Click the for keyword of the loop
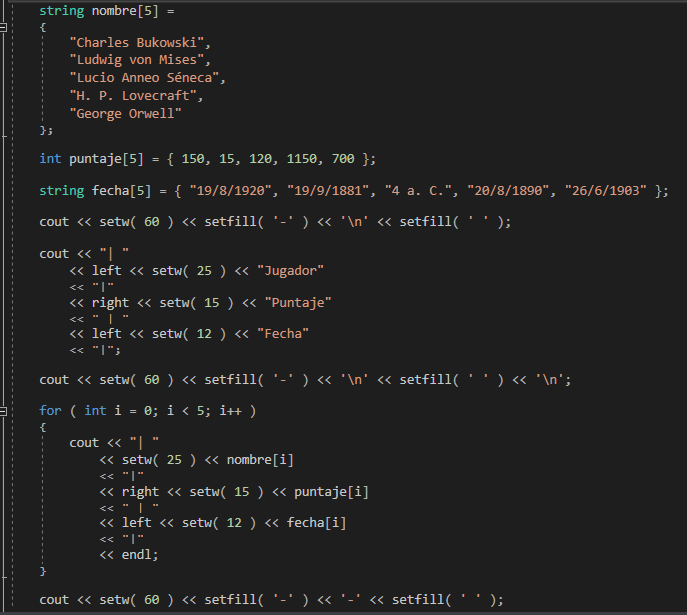Viewport: 687px width, 615px height. [x=50, y=411]
